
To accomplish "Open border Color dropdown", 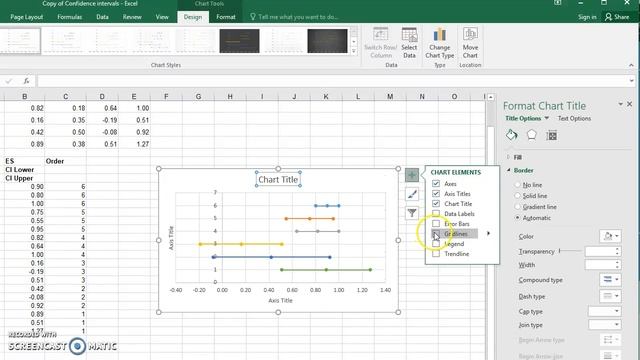I will (x=610, y=236).
